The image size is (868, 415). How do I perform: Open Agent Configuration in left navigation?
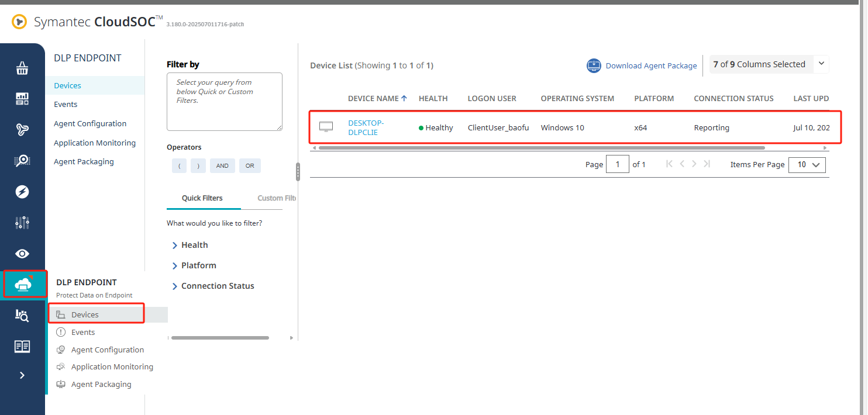[90, 123]
